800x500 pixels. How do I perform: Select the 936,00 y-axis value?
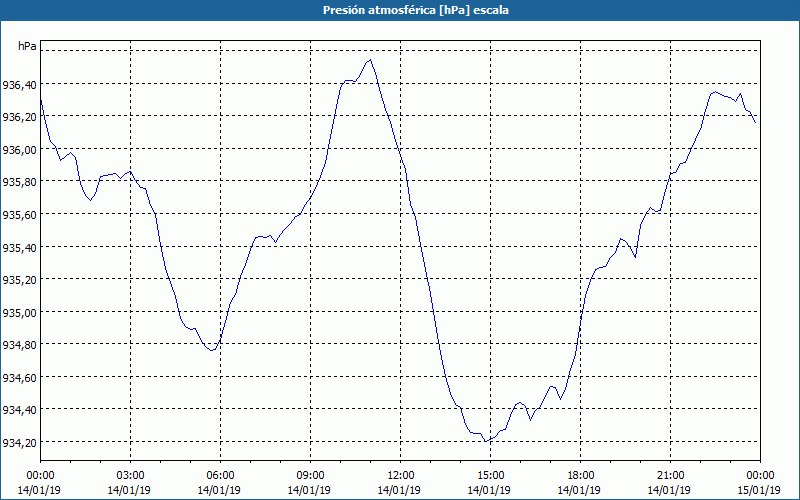[19, 149]
